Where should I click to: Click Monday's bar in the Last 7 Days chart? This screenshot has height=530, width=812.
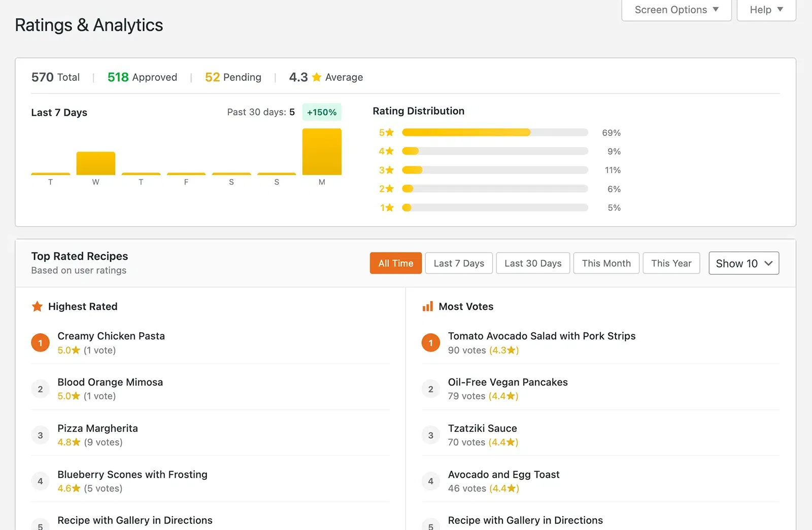[321, 151]
